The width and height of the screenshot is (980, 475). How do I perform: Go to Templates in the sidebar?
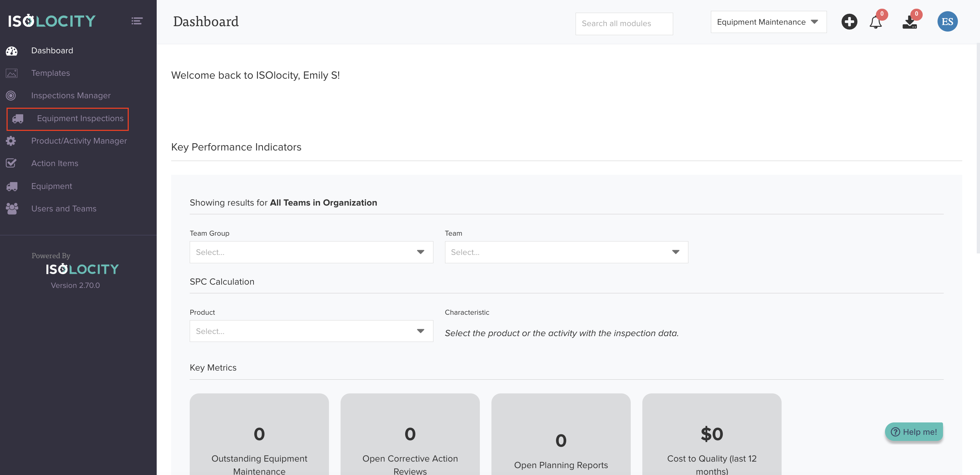click(x=50, y=73)
